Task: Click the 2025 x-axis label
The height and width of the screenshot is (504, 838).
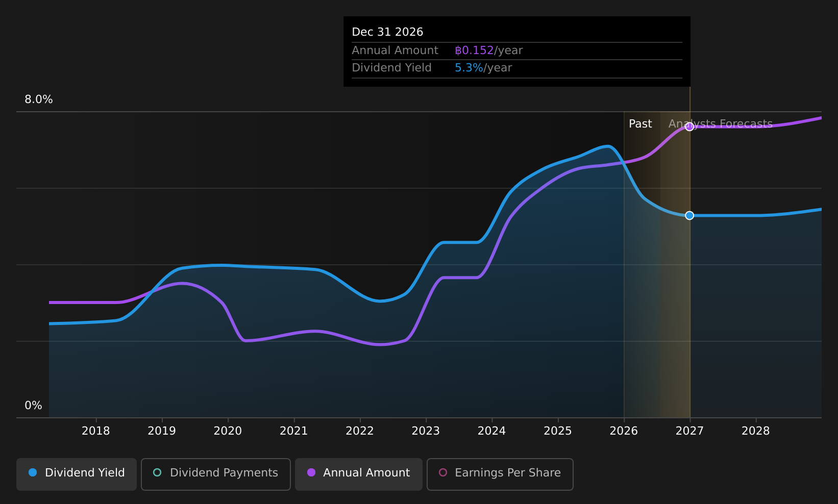Action: pyautogui.click(x=558, y=431)
